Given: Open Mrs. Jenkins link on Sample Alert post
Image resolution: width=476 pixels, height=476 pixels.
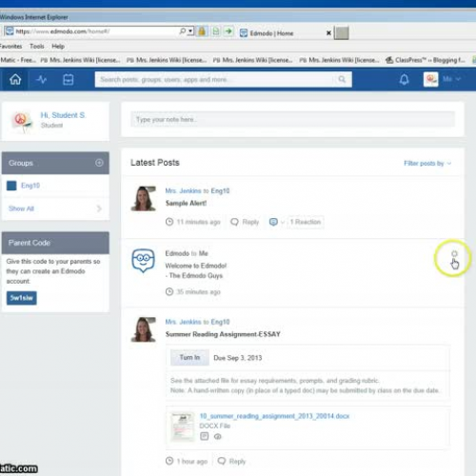Looking at the screenshot, I should 183,190.
